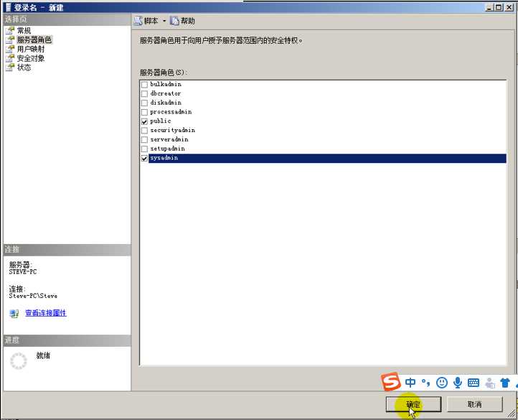Click the 脚本 script icon in toolbar

coord(138,21)
